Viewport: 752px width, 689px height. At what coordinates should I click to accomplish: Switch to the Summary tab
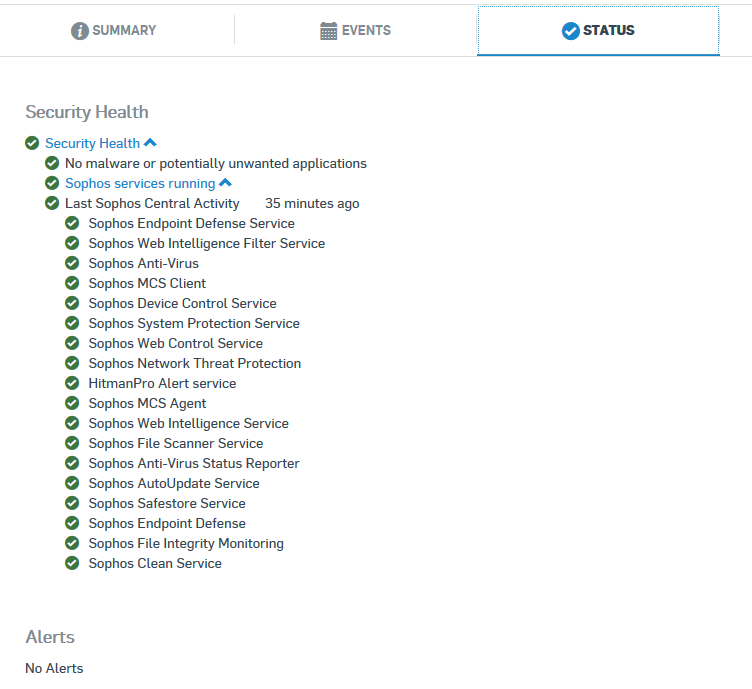pos(114,31)
